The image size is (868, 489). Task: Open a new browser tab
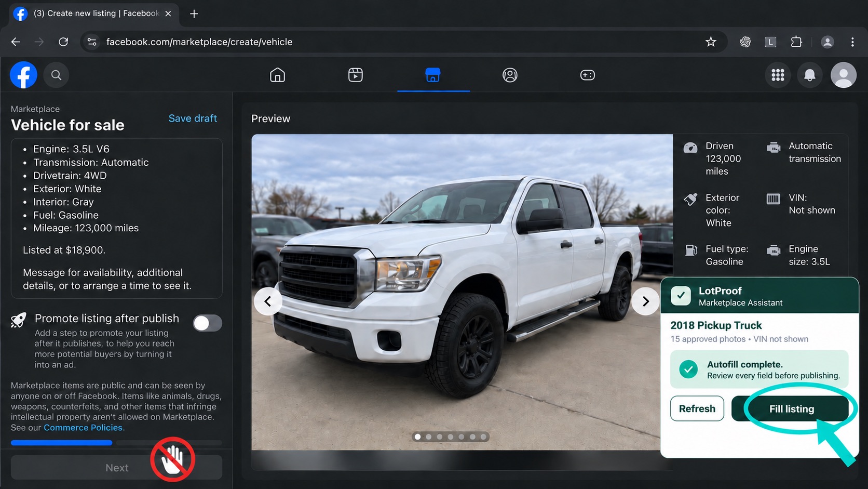pyautogui.click(x=194, y=14)
